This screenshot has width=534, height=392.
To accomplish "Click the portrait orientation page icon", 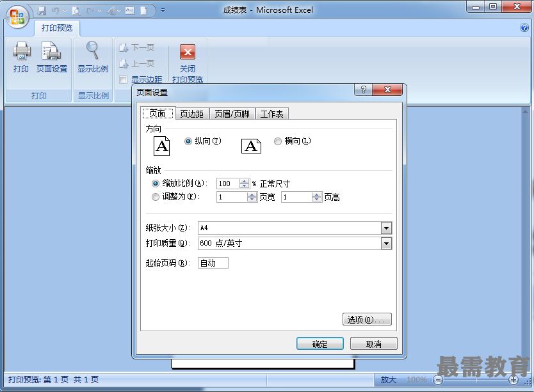I will click(161, 146).
